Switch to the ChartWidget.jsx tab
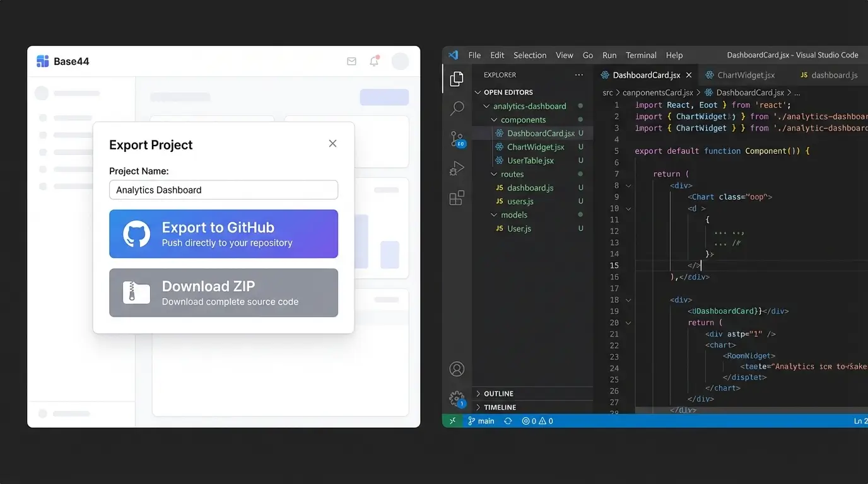The image size is (868, 484). [744, 74]
